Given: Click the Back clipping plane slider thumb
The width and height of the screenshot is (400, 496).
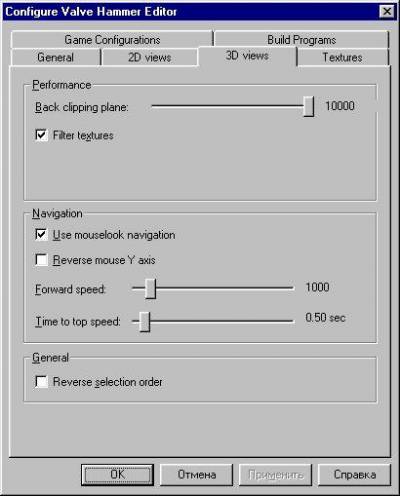Looking at the screenshot, I should tap(309, 106).
